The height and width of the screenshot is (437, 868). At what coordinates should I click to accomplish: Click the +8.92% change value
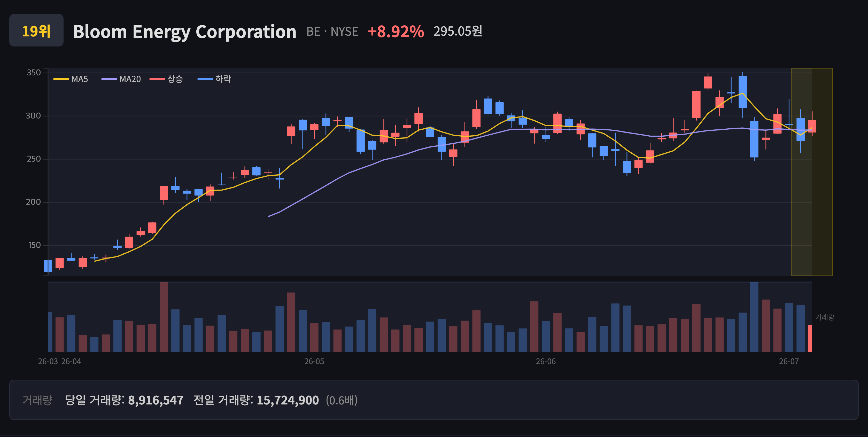pyautogui.click(x=396, y=32)
